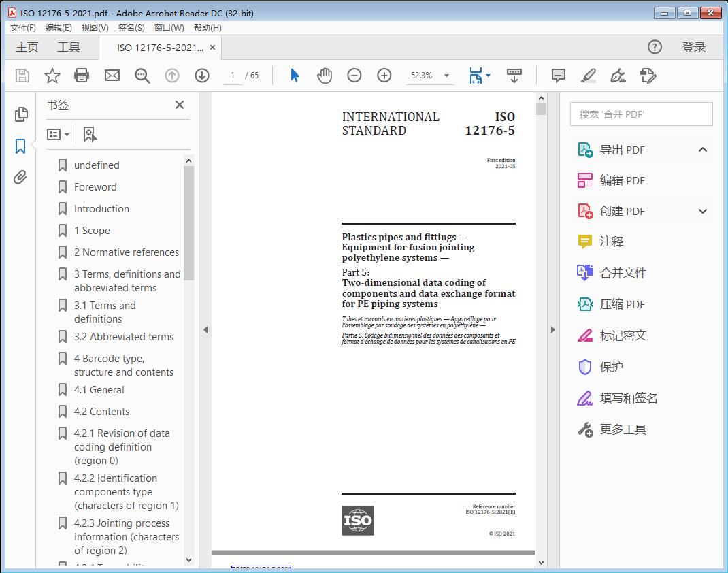Image resolution: width=728 pixels, height=573 pixels.
Task: Select the hand pan tool
Action: (325, 76)
